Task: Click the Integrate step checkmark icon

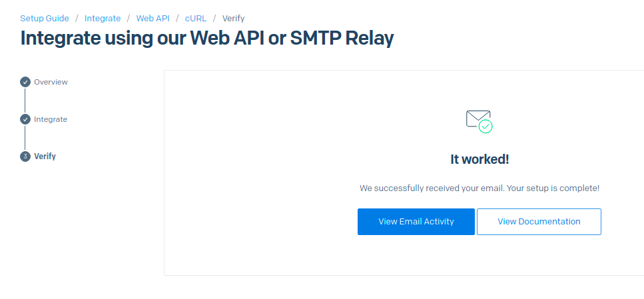Action: 25,119
